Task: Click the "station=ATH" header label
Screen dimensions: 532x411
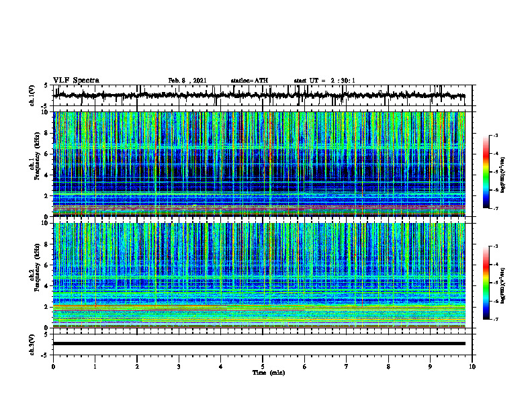Action: [249, 81]
